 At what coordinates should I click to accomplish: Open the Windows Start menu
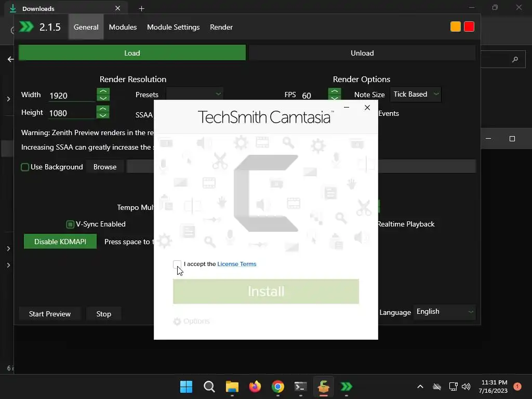186,387
